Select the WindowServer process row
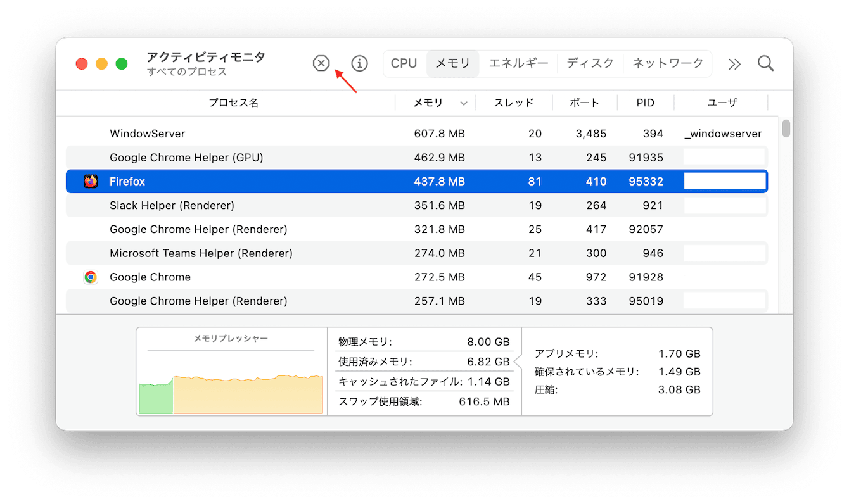 point(417,134)
